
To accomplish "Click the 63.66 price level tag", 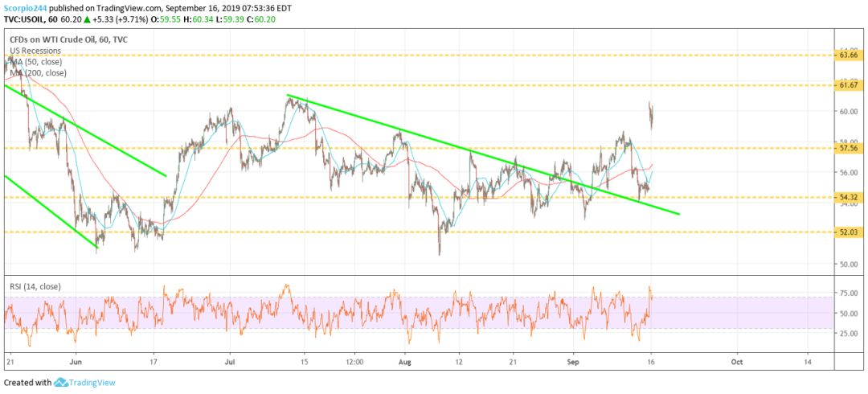I will point(848,55).
